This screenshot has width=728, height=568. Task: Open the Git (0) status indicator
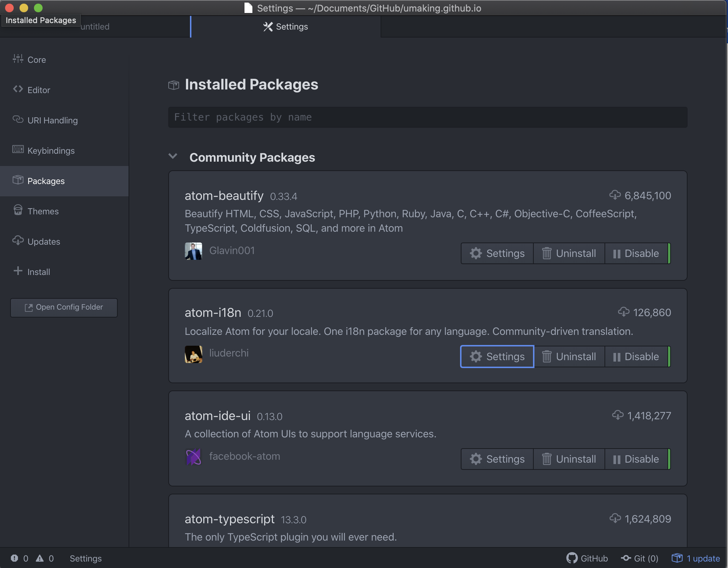pyautogui.click(x=640, y=558)
